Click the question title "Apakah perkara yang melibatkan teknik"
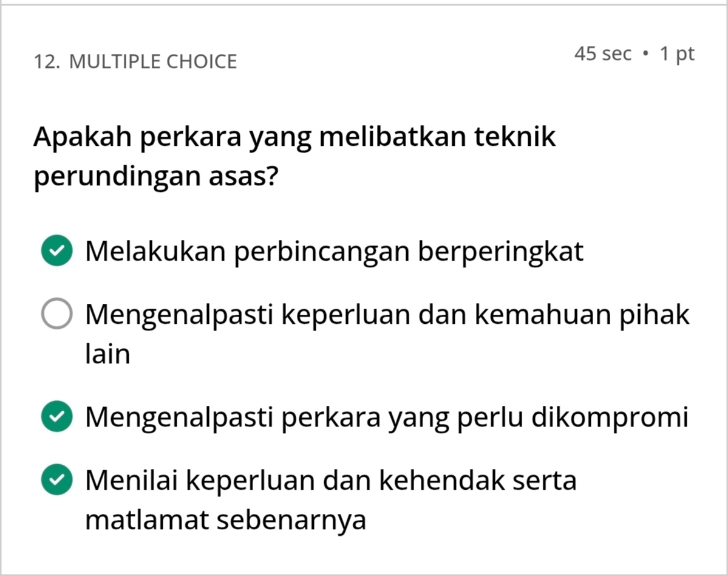This screenshot has width=728, height=576. pyautogui.click(x=294, y=137)
